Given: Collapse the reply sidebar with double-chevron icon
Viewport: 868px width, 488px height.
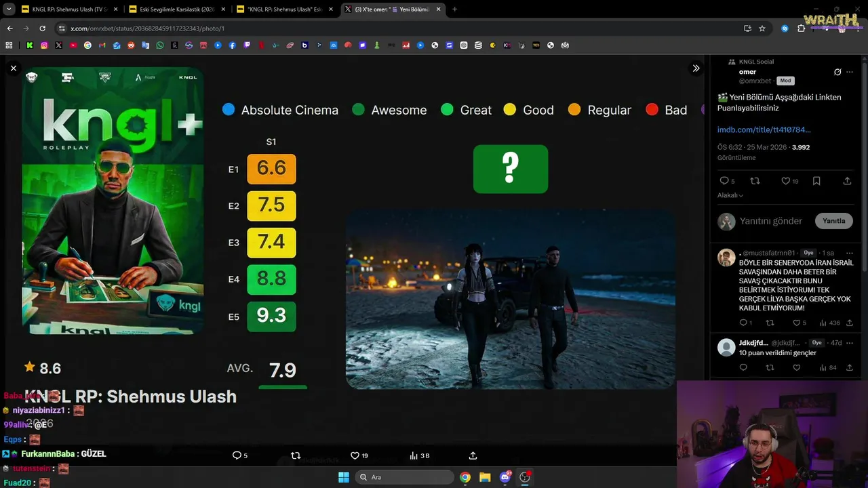Looking at the screenshot, I should 696,68.
